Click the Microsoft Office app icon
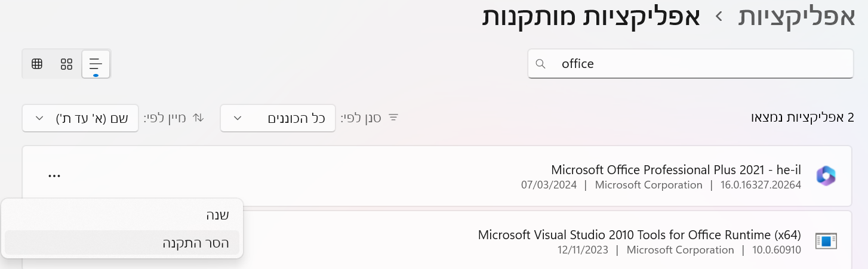 (826, 175)
